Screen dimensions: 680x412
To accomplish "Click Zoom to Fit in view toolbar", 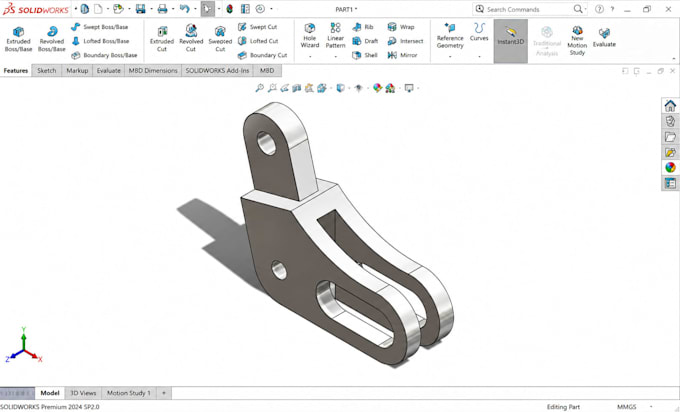I will click(x=259, y=88).
